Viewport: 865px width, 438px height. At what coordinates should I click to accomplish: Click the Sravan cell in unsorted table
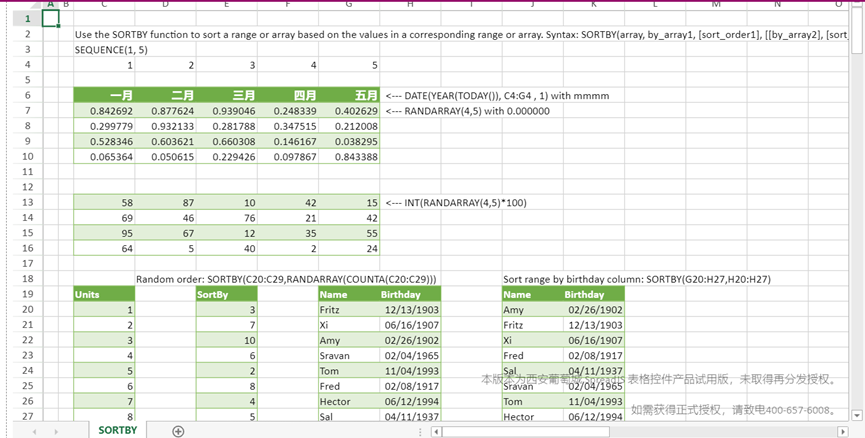point(349,355)
